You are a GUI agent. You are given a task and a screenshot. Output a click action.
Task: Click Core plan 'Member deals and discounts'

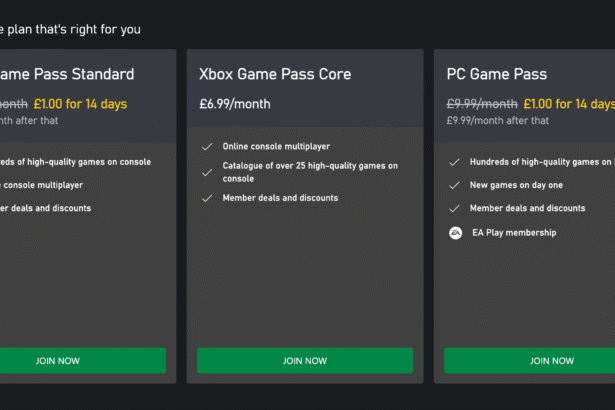tap(280, 198)
